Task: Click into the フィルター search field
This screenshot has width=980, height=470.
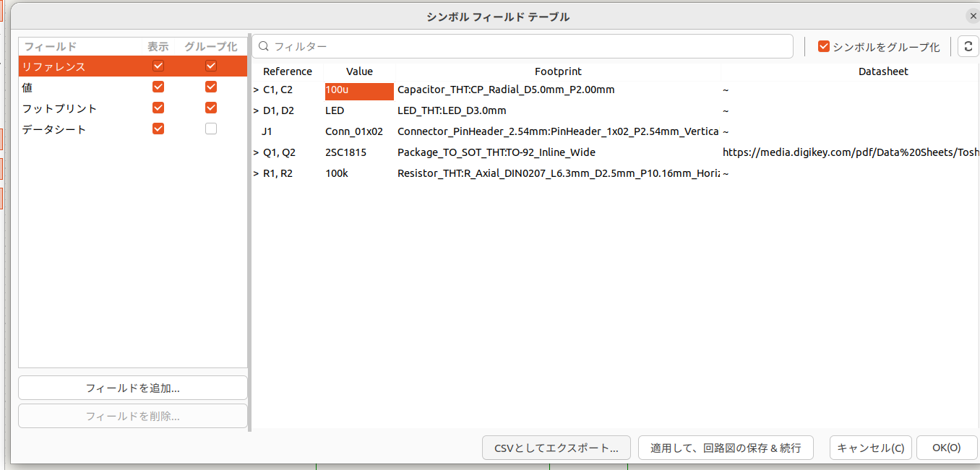Action: (x=528, y=46)
